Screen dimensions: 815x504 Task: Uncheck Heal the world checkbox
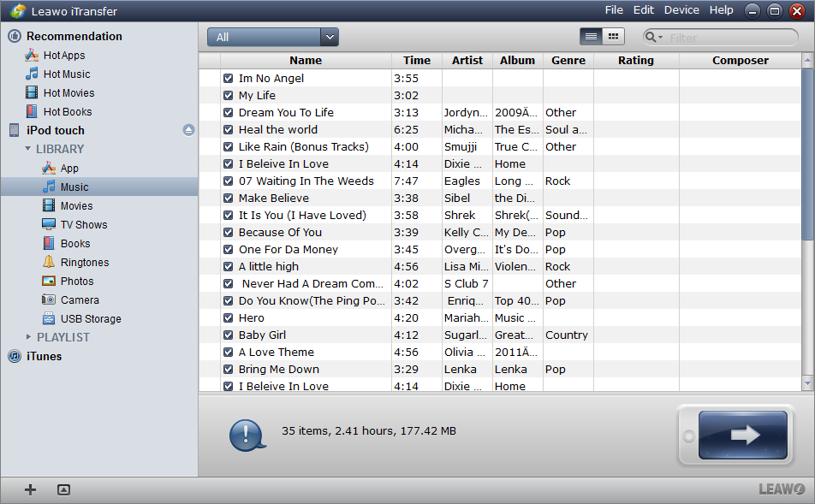click(x=229, y=129)
